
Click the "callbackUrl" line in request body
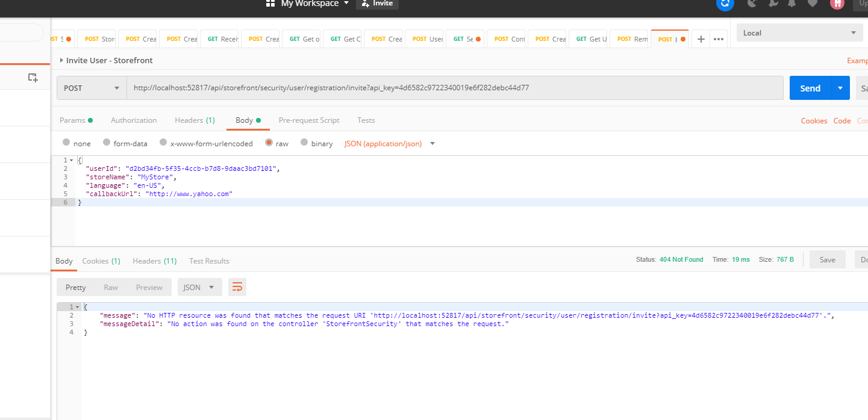[159, 194]
